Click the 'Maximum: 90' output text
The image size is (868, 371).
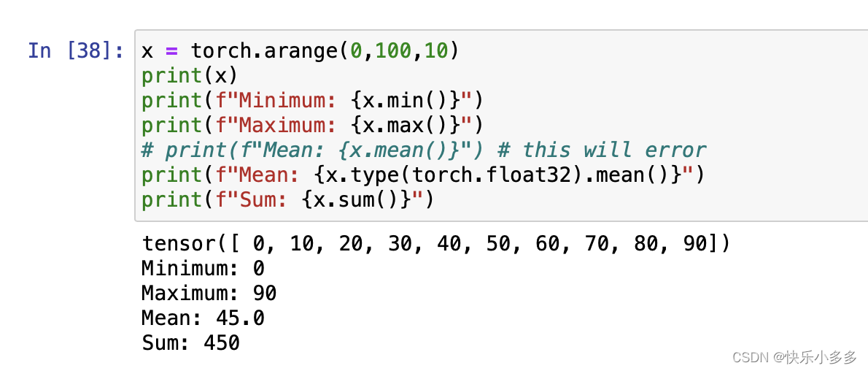[209, 294]
